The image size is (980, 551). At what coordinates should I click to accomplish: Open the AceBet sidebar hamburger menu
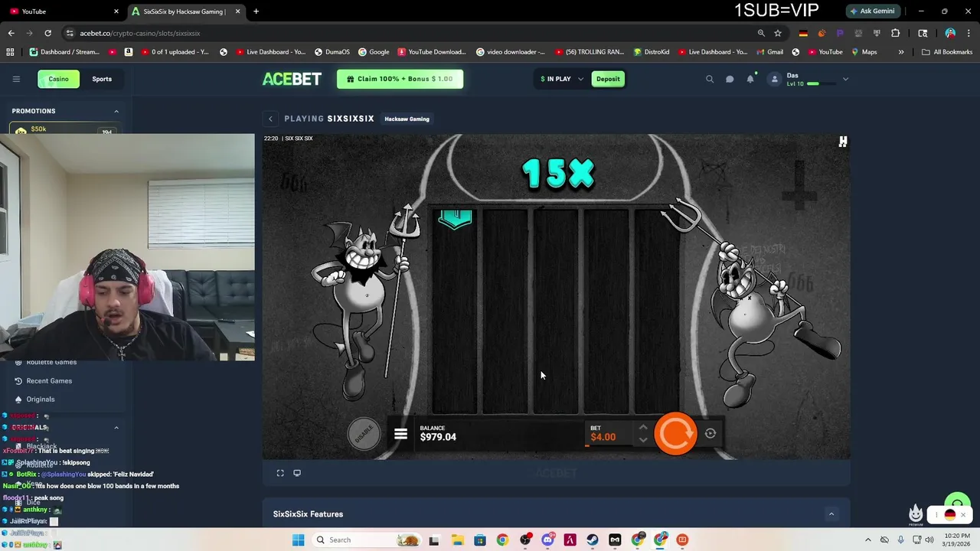(x=16, y=79)
